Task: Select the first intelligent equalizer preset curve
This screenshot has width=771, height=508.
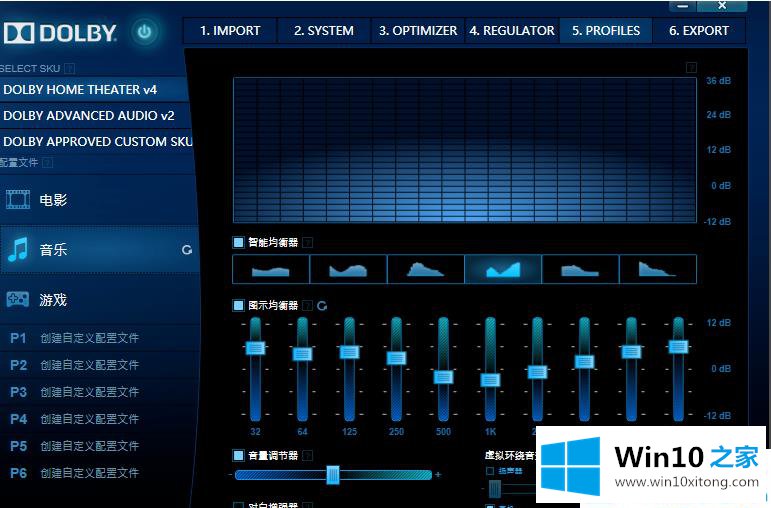Action: [x=271, y=269]
